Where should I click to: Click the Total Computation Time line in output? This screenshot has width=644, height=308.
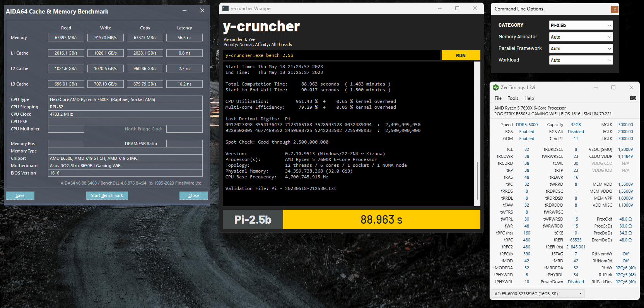[x=308, y=84]
